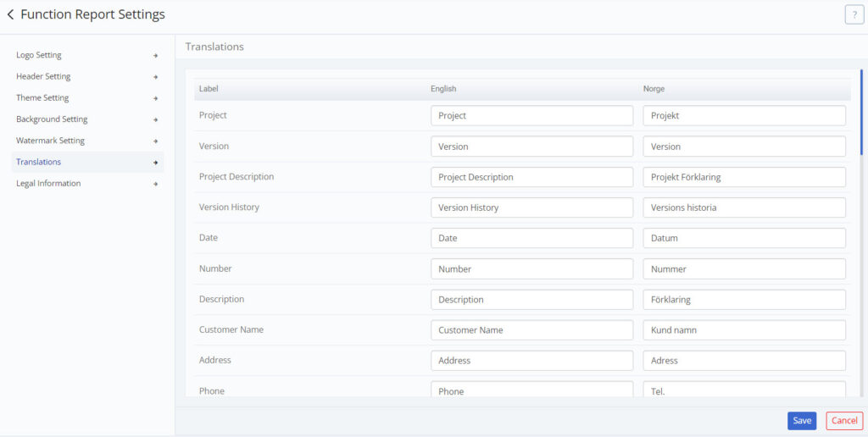Click the arrow icon next to Header Setting

click(x=156, y=77)
